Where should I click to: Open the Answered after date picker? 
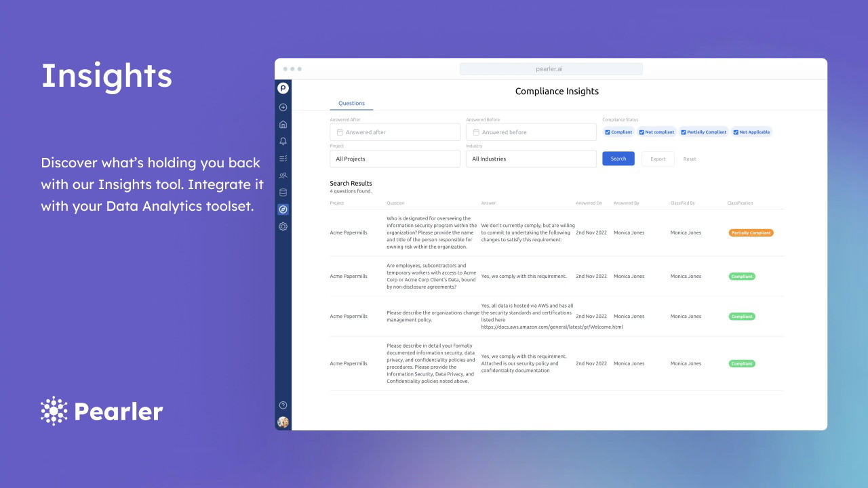tap(395, 131)
